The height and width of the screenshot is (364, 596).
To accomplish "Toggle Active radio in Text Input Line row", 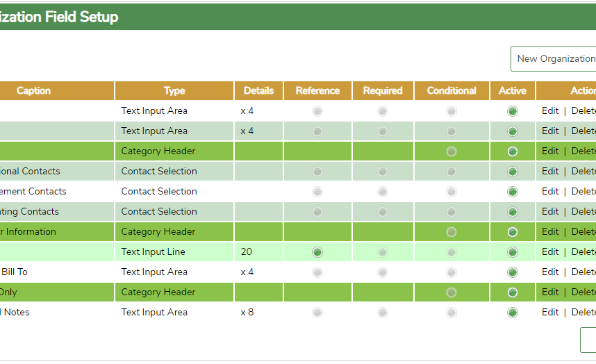I will 513,251.
